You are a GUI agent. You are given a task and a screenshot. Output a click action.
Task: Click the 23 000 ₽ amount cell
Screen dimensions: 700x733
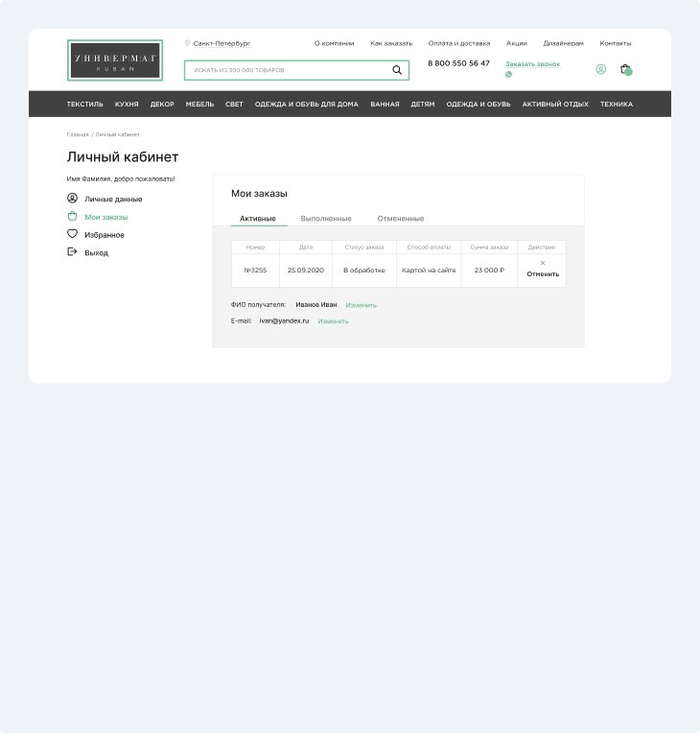tap(489, 271)
